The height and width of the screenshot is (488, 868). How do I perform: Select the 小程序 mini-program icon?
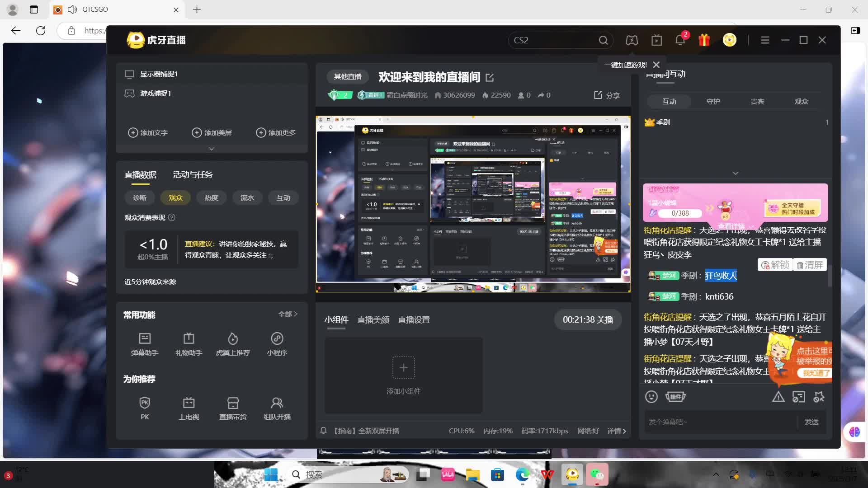(277, 344)
